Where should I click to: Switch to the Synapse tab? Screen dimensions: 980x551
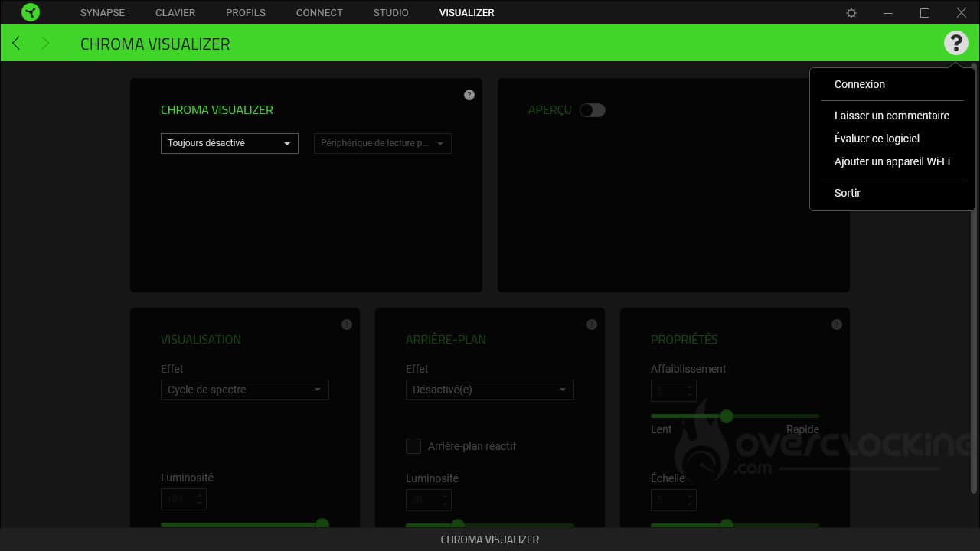click(x=103, y=13)
